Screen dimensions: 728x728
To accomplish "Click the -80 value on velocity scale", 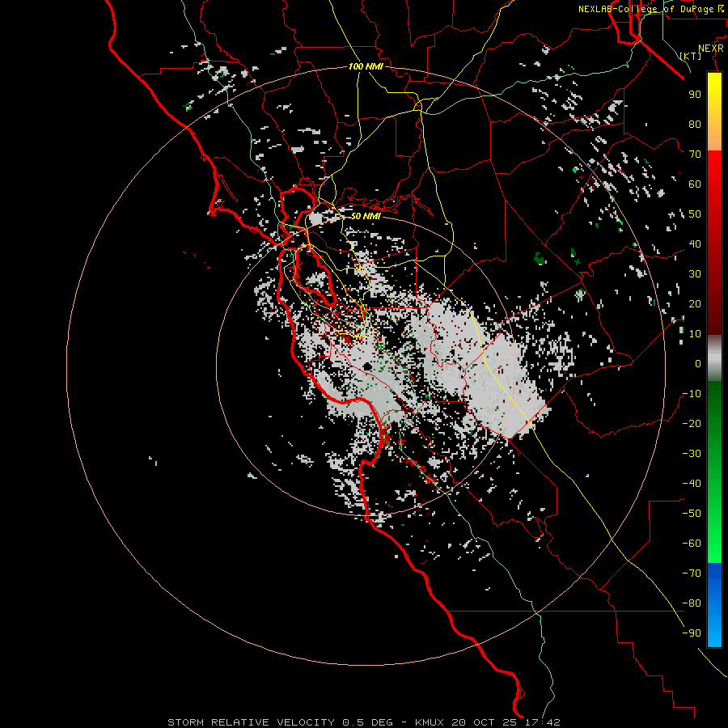I will pyautogui.click(x=692, y=603).
